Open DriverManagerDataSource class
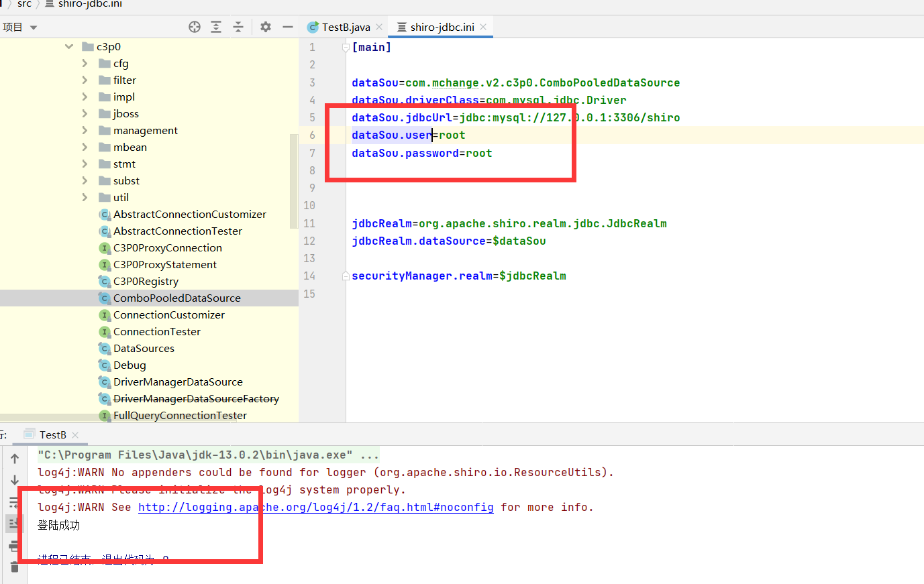 pyautogui.click(x=178, y=382)
